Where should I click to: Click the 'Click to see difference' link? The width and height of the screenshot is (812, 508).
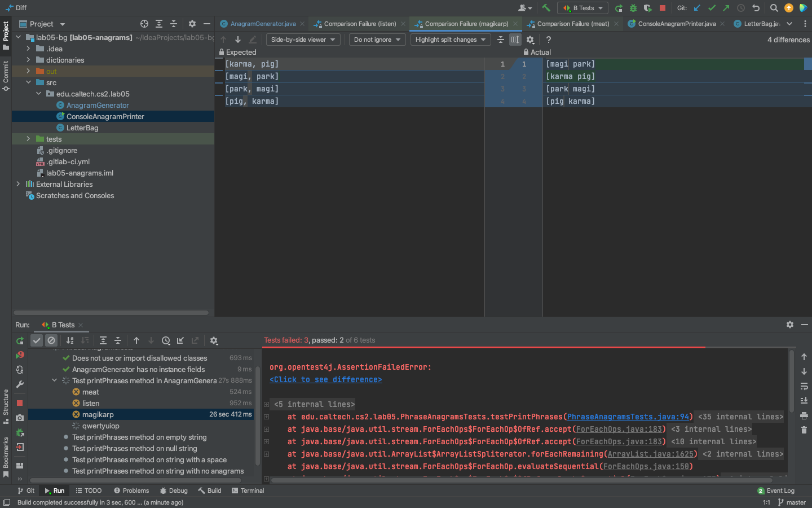(x=325, y=379)
